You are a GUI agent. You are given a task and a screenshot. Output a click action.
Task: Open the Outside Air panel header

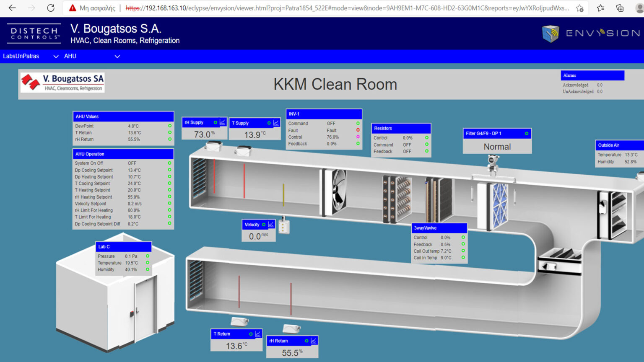(x=620, y=145)
